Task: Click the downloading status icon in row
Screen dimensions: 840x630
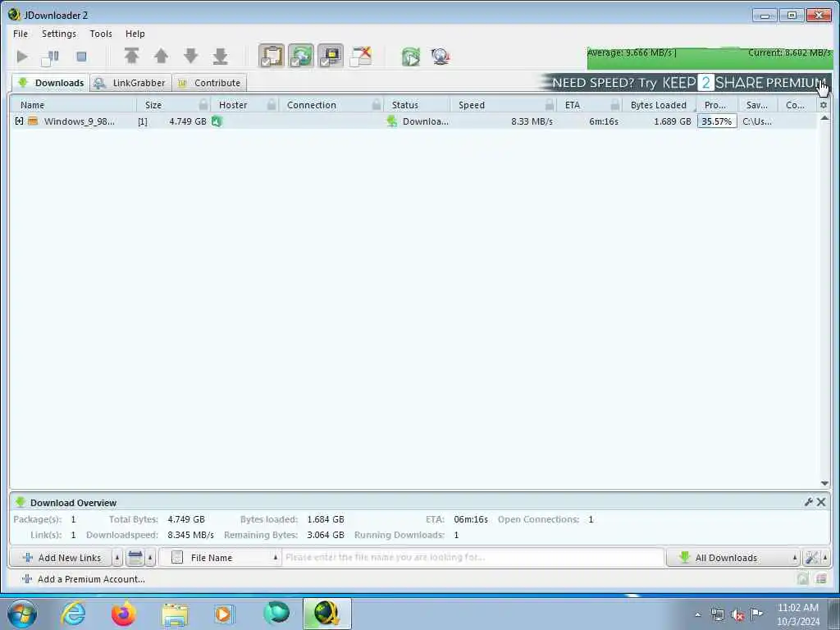Action: (392, 121)
